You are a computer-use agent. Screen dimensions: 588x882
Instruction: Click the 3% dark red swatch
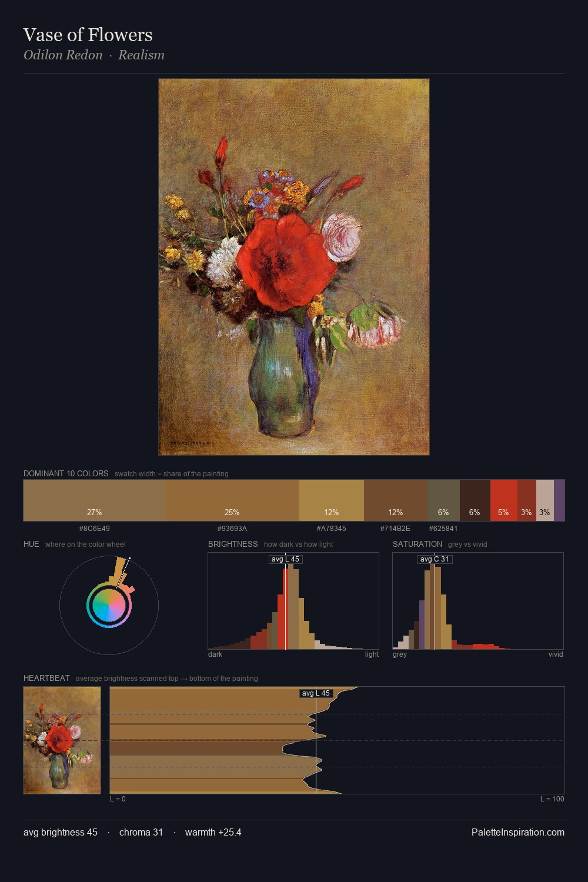coord(527,500)
